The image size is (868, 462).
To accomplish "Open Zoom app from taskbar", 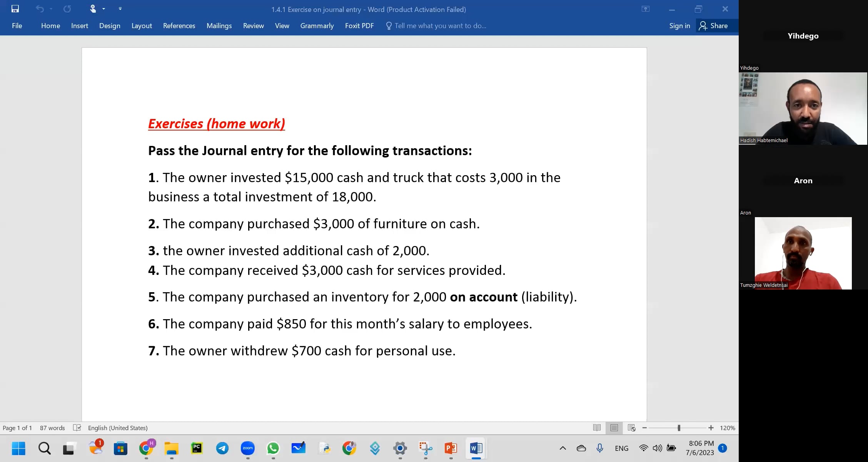I will point(248,448).
